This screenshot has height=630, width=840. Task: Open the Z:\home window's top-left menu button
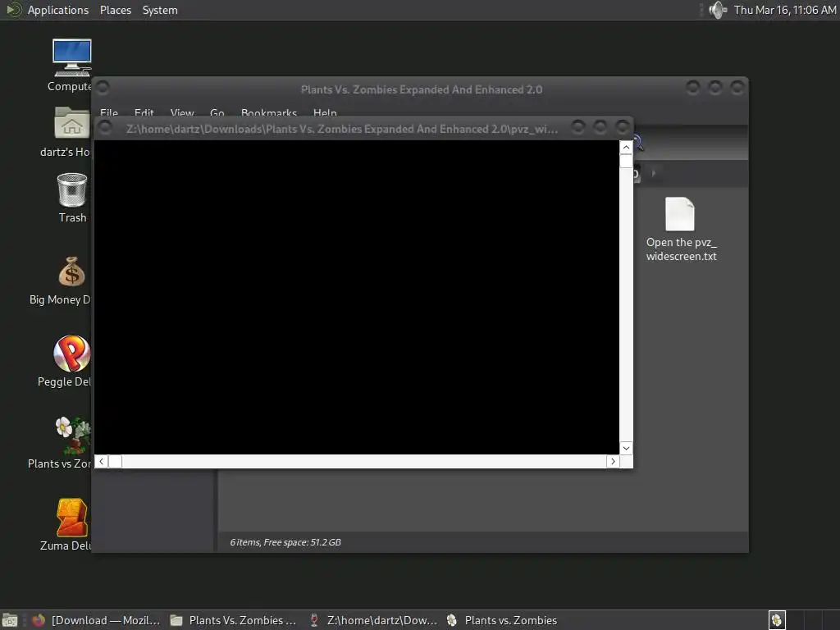105,127
